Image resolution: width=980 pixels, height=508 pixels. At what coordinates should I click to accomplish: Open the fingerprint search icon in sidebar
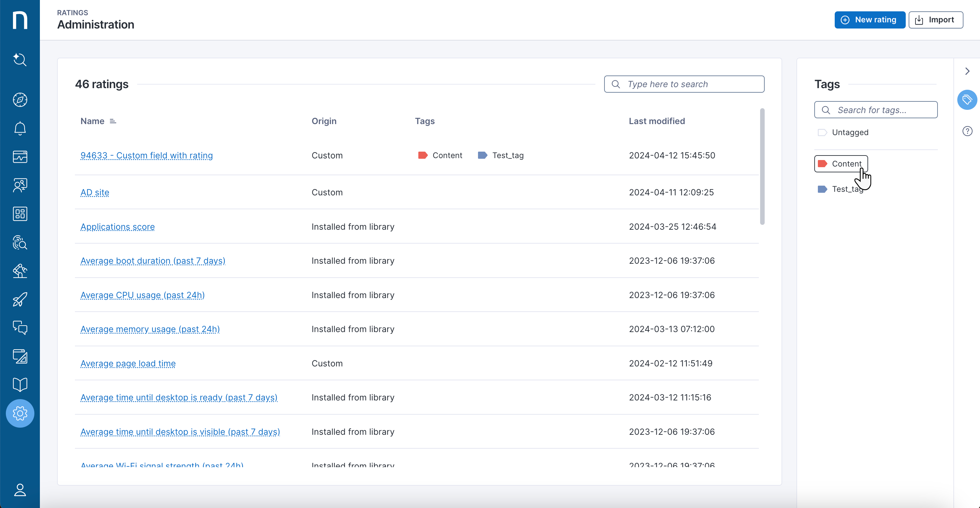point(20,242)
